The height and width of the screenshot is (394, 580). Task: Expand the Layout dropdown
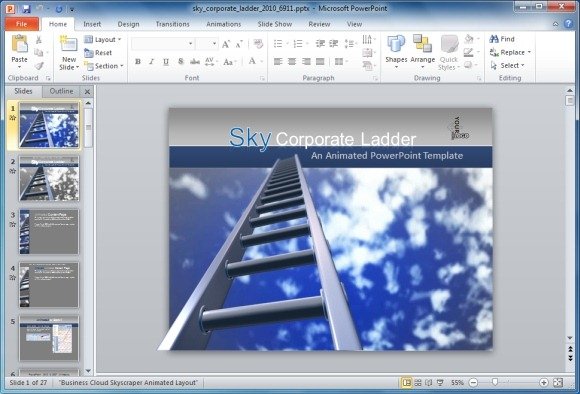coord(103,40)
